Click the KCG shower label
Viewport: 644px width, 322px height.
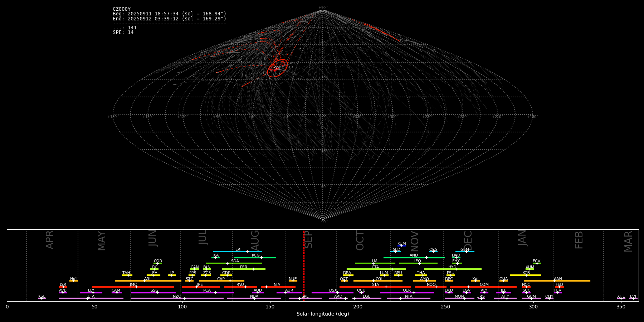tap(256, 255)
